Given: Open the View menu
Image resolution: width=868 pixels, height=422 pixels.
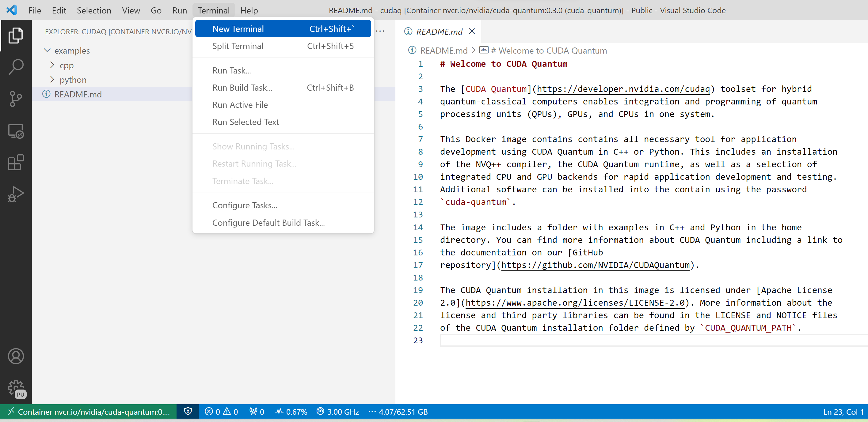Looking at the screenshot, I should (x=131, y=10).
